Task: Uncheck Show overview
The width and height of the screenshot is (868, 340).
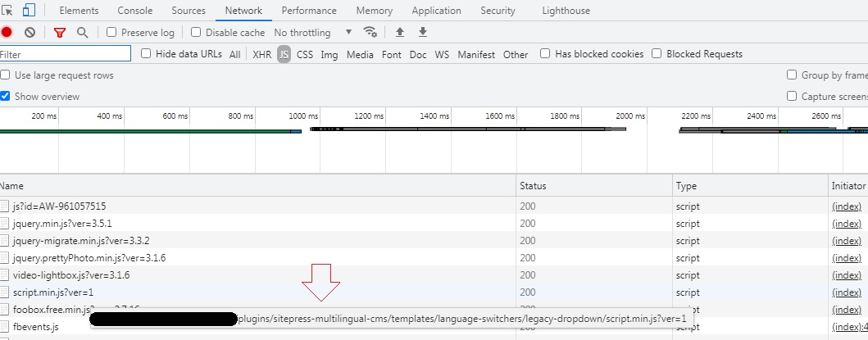Action: click(x=5, y=96)
